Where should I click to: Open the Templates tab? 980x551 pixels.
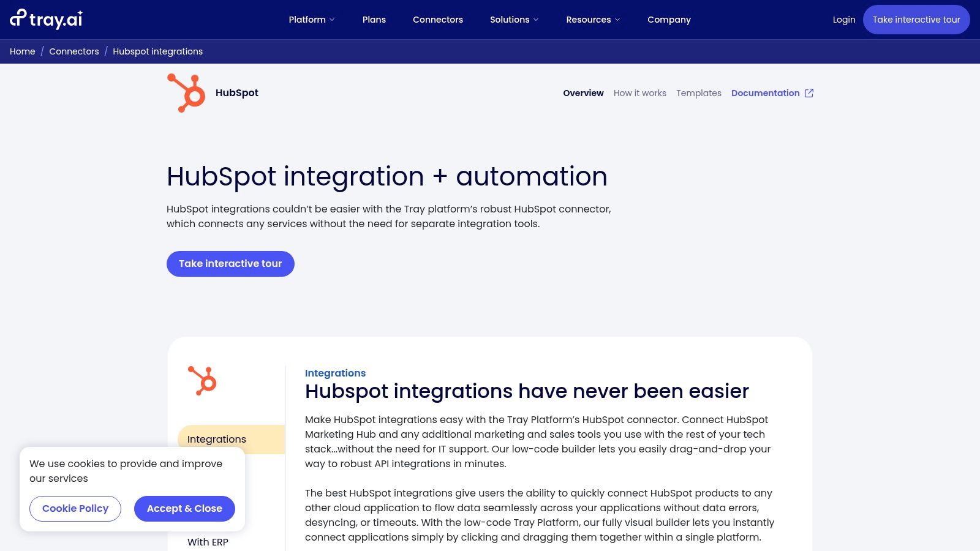coord(699,93)
